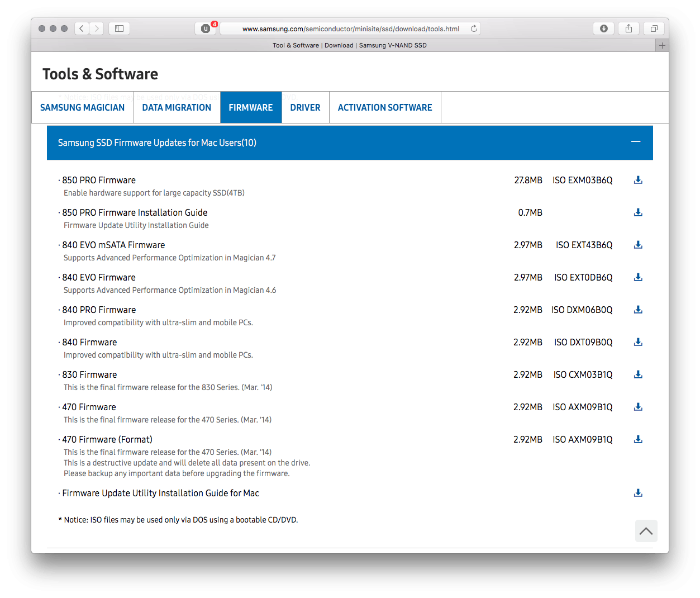Show Safari downloads list
This screenshot has height=598, width=700.
[604, 29]
